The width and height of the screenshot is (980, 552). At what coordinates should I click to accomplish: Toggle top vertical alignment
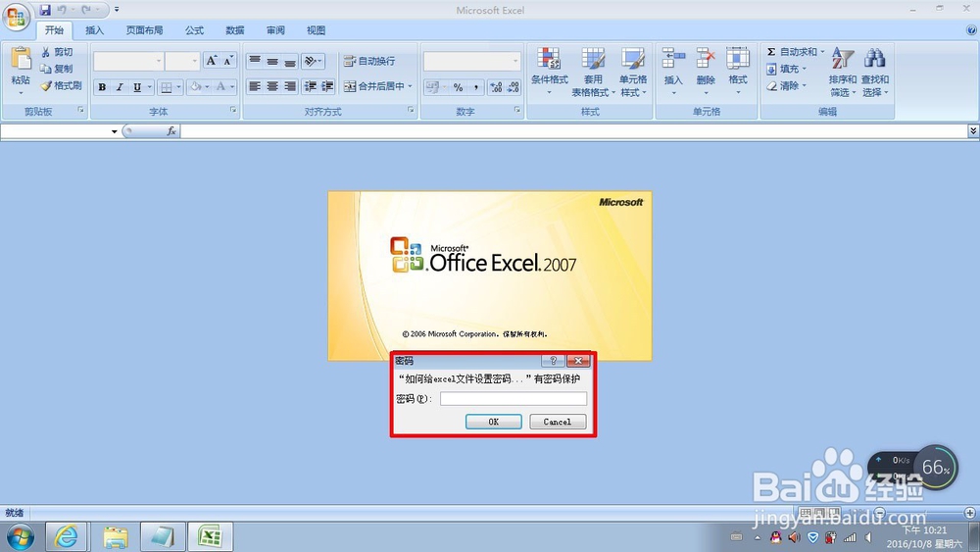coord(255,61)
